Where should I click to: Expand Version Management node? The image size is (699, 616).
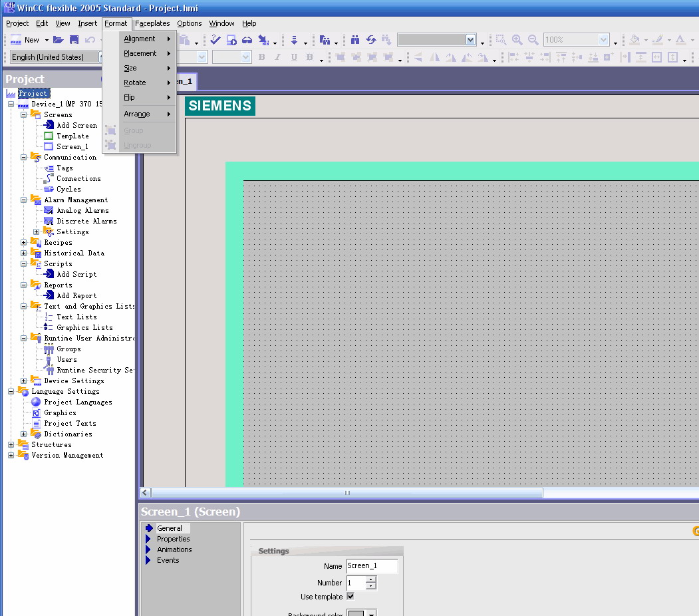[x=11, y=456]
